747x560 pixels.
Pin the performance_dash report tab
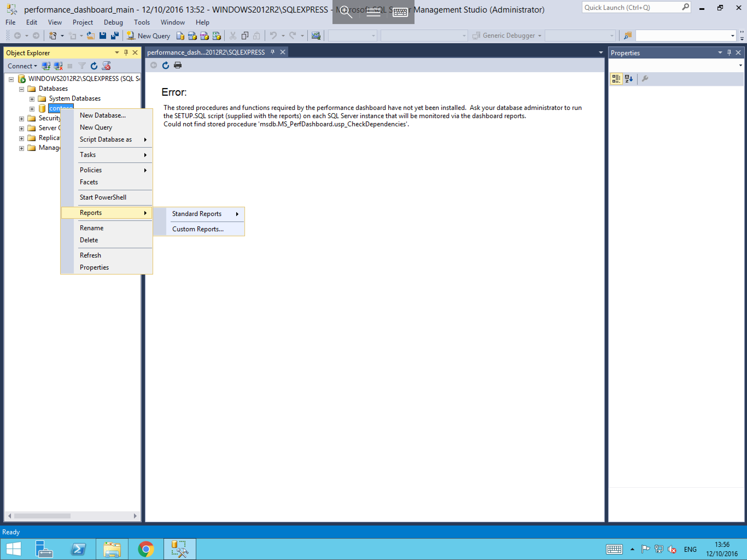(x=273, y=52)
